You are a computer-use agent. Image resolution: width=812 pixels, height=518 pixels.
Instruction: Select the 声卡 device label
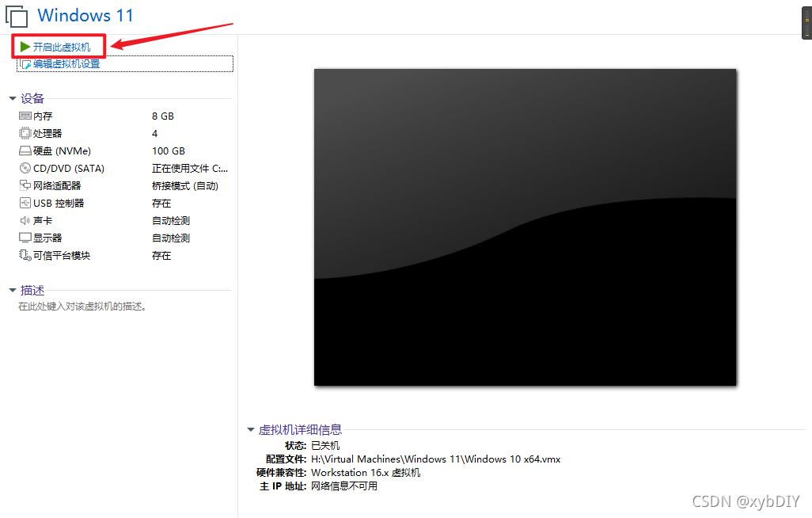click(43, 220)
